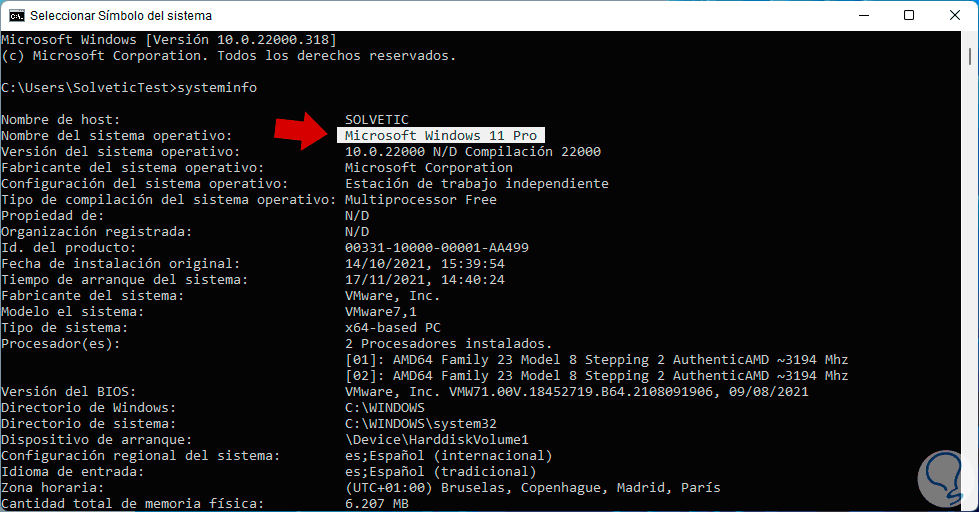Click label 'Fabricante del sistema:'
979x512 pixels.
(92, 295)
